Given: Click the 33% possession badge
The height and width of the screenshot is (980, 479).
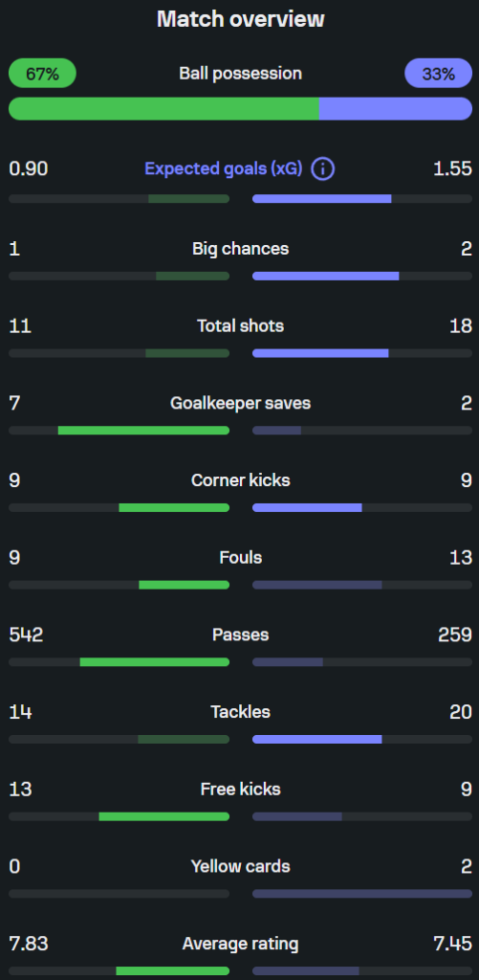Looking at the screenshot, I should (439, 73).
